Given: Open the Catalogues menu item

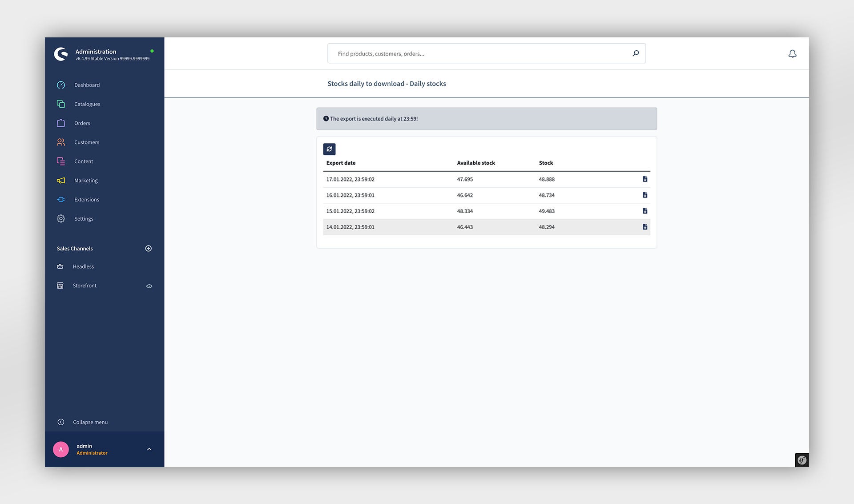Looking at the screenshot, I should click(x=87, y=104).
